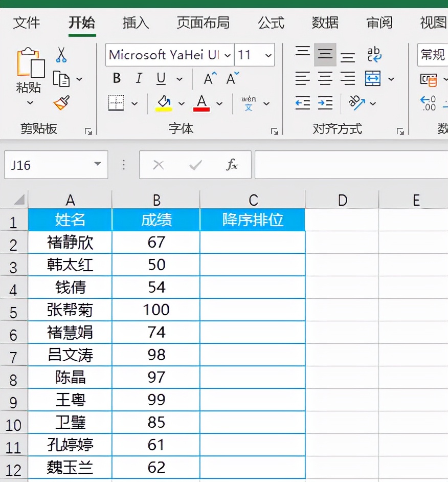This screenshot has height=482, width=448.
Task: Click Merge and Center icon
Action: [x=373, y=78]
